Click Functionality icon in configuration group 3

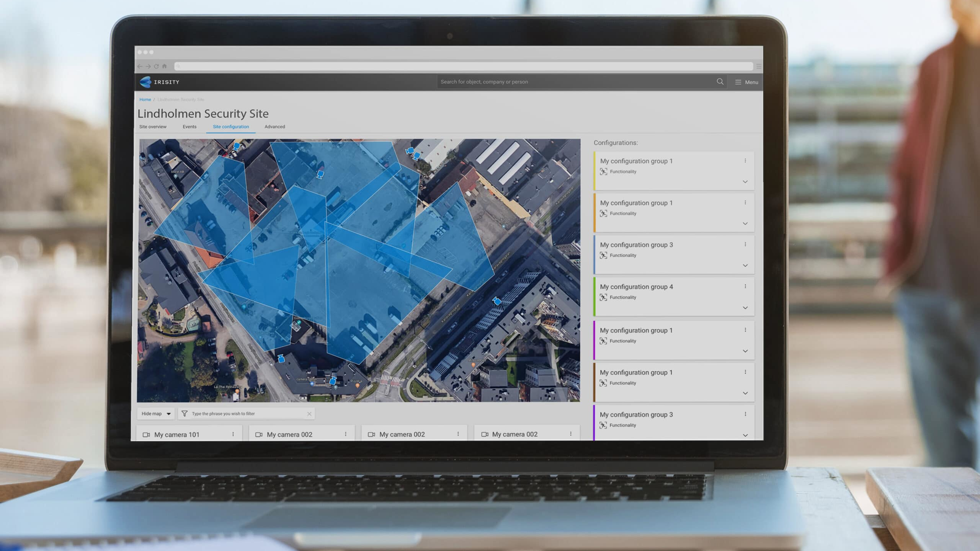tap(603, 255)
